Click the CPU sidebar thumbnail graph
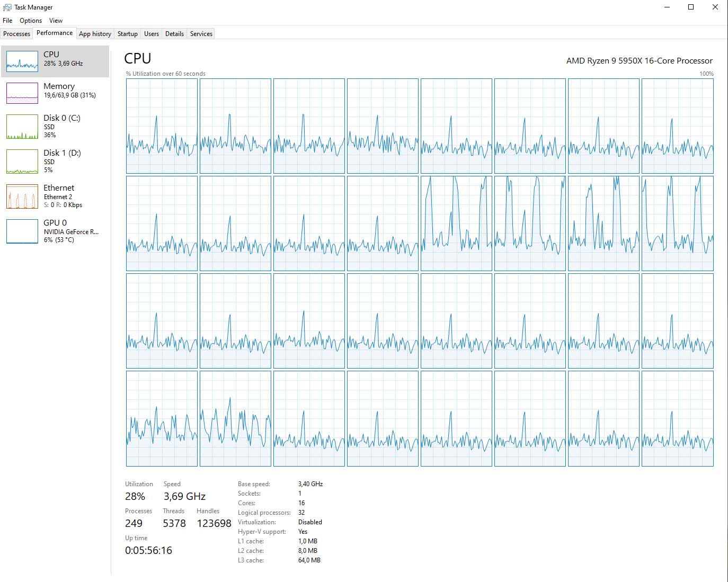The width and height of the screenshot is (728, 582). 22,61
